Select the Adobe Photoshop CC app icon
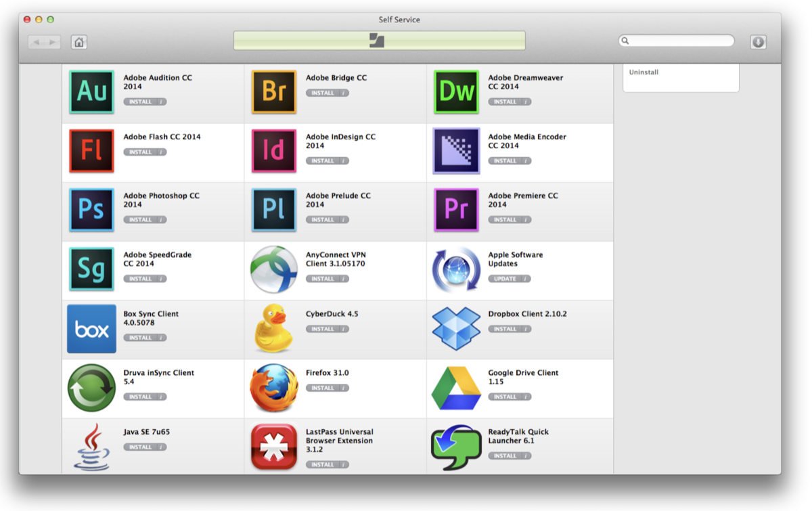The height and width of the screenshot is (511, 812). (x=91, y=210)
